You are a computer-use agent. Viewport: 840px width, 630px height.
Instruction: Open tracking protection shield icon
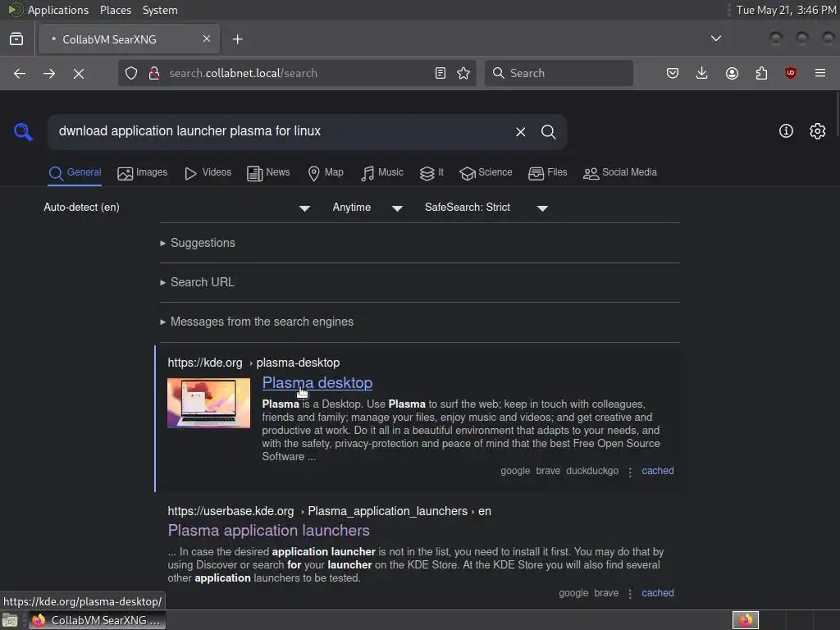pos(131,73)
